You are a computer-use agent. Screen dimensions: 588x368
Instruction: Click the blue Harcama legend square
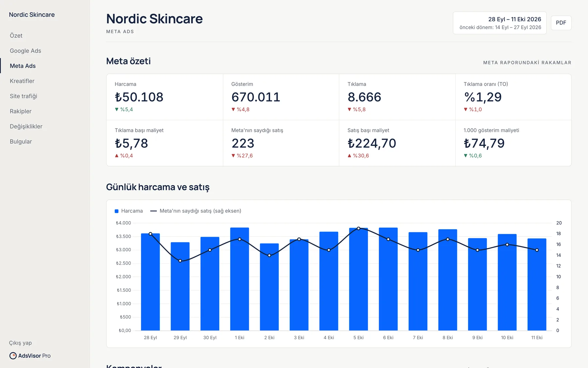click(x=116, y=211)
